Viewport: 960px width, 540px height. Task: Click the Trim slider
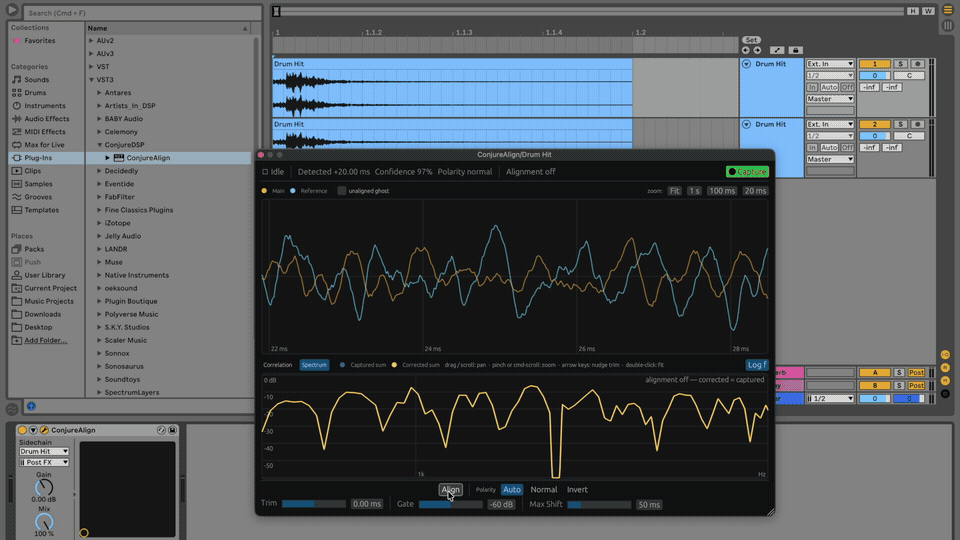click(313, 504)
